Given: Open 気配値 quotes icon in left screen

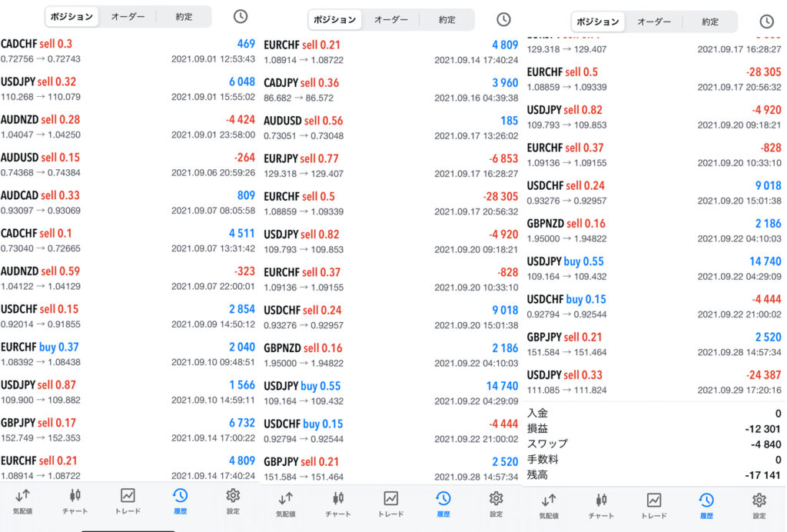Looking at the screenshot, I should tap(22, 500).
